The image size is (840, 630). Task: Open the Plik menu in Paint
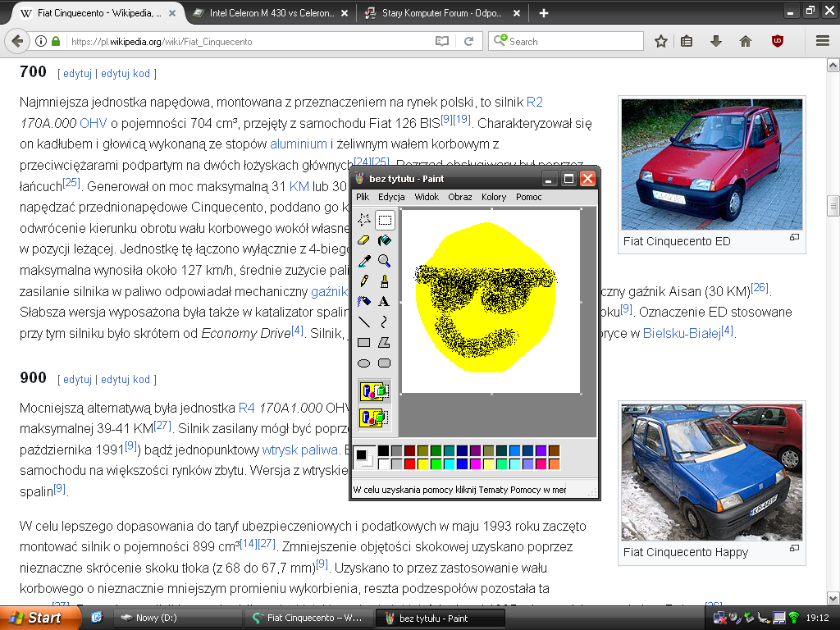coord(363,197)
